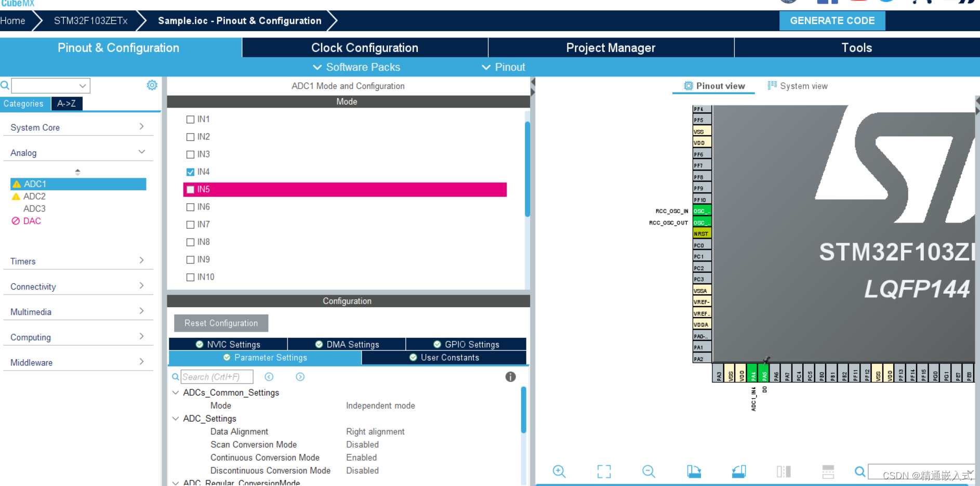Open the category settings gear
Image resolution: width=980 pixels, height=486 pixels.
click(152, 85)
